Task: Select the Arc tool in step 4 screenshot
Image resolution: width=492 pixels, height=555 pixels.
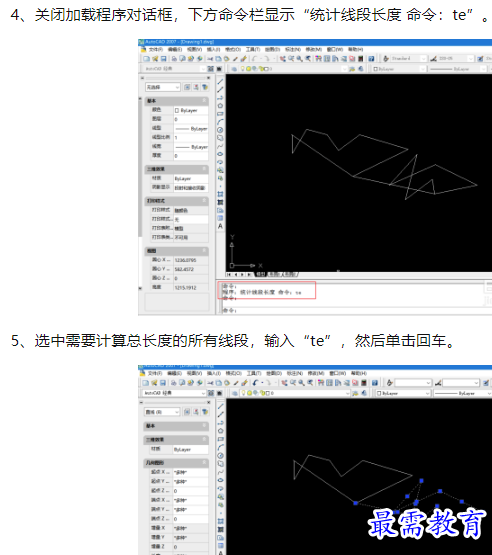Action: point(220,122)
